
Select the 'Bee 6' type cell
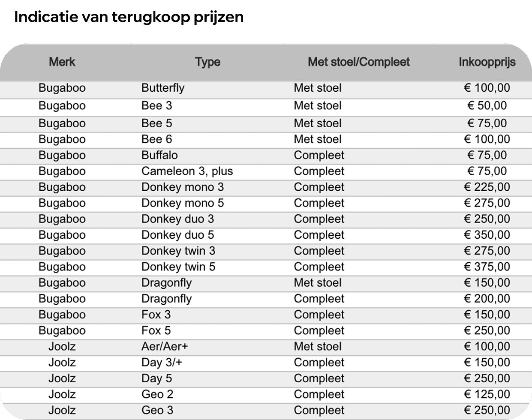(157, 139)
